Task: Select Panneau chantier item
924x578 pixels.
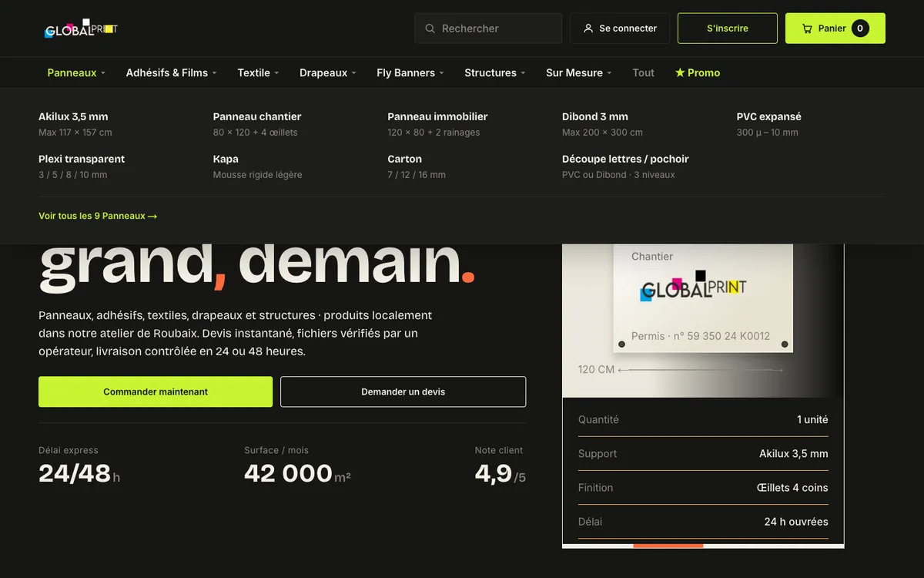Action: 257,124
